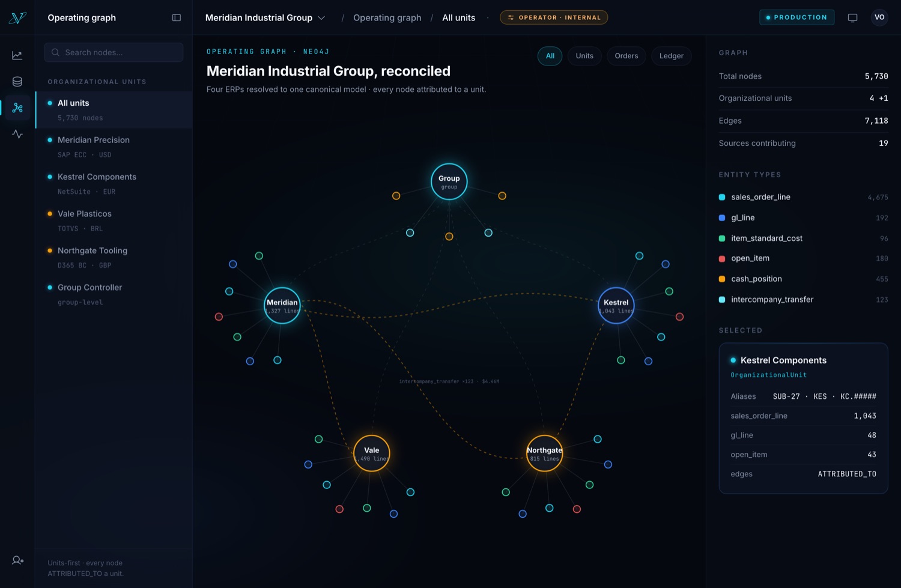Click Sources contributing value 19
Viewport: 901px width, 588px height.
884,143
